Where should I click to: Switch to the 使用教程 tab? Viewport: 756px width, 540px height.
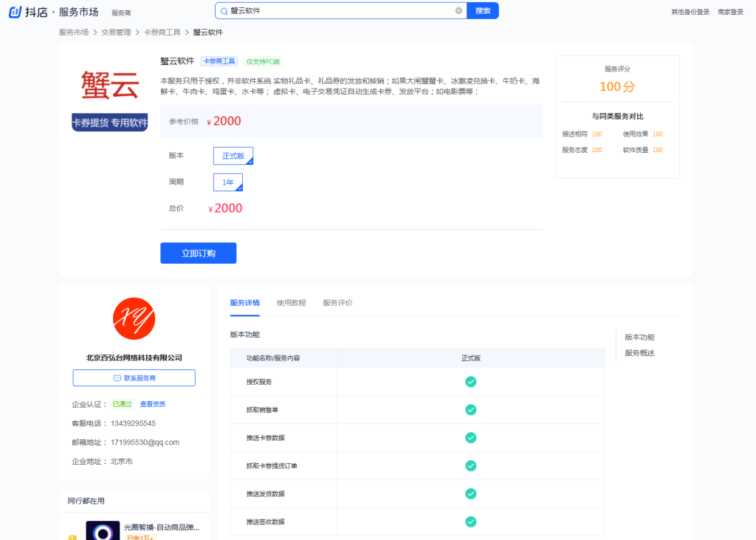(x=291, y=303)
